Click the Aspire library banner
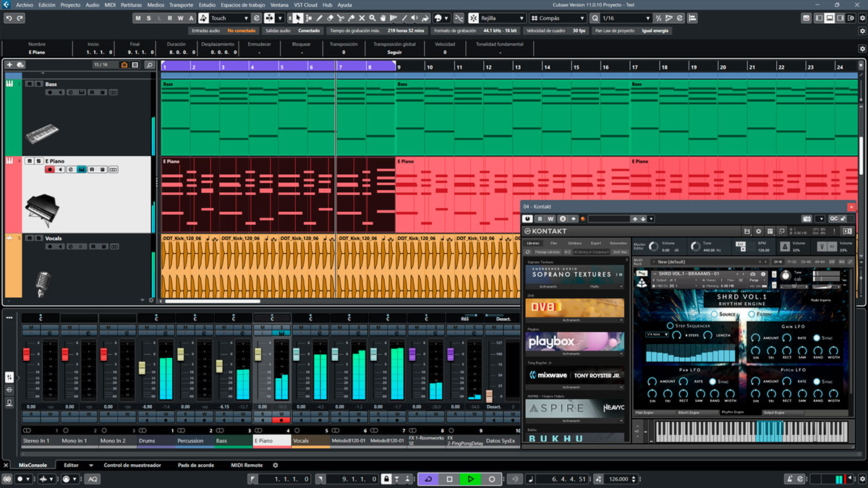This screenshot has height=488, width=868. [x=574, y=408]
